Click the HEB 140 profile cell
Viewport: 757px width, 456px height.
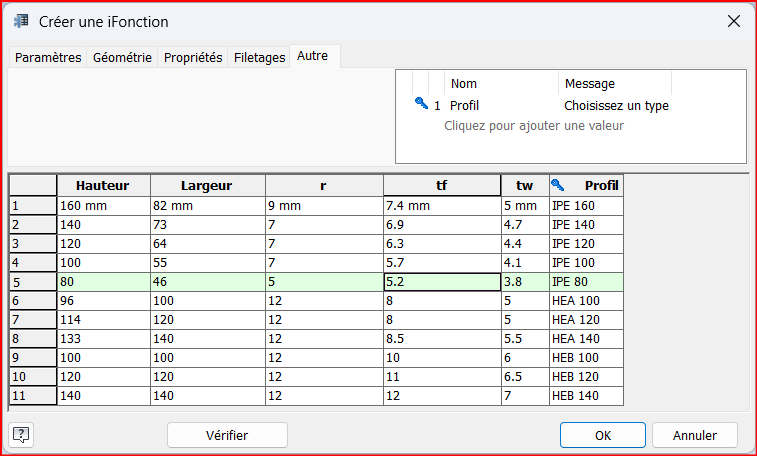[585, 396]
